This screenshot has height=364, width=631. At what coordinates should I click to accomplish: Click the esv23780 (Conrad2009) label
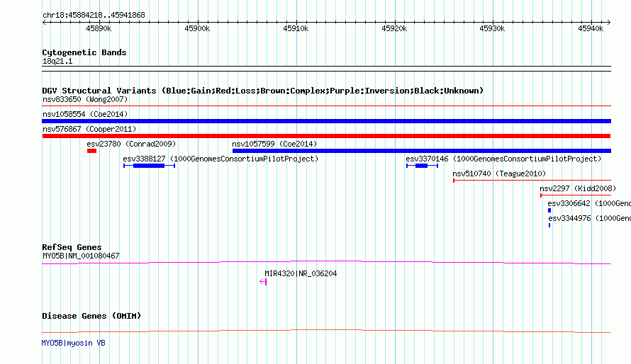(131, 144)
